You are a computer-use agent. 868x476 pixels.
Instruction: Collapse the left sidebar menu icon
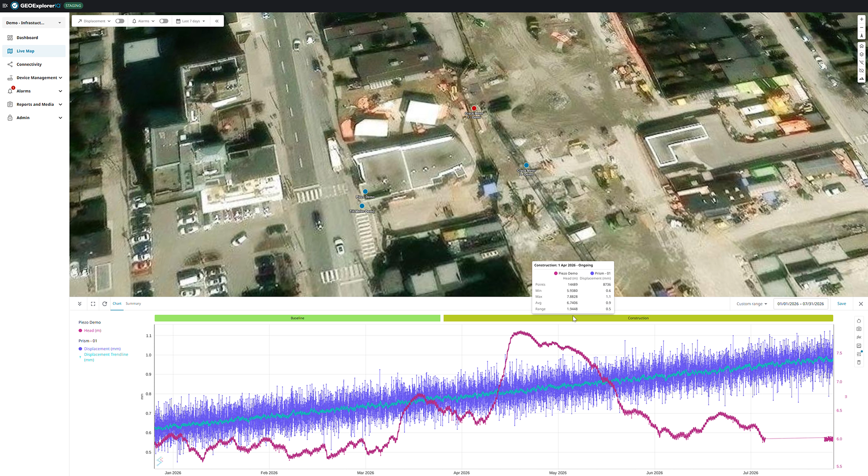(5, 6)
